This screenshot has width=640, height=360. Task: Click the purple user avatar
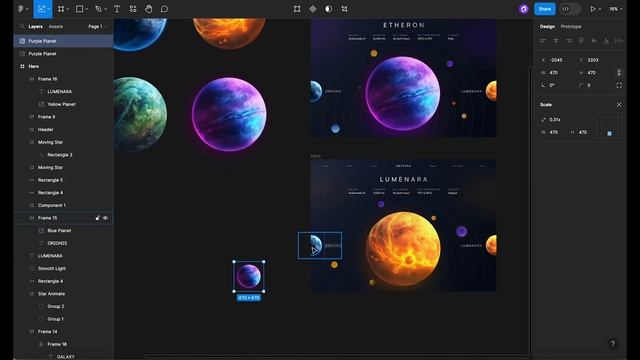(524, 9)
